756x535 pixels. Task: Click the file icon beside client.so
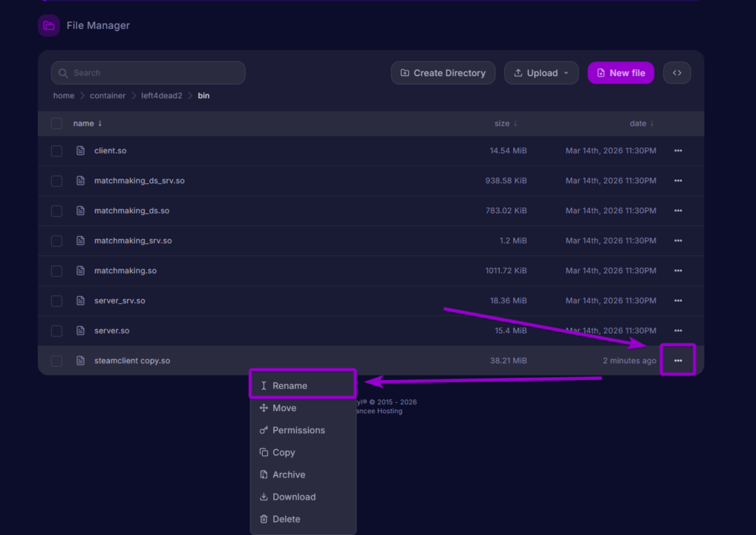(80, 151)
